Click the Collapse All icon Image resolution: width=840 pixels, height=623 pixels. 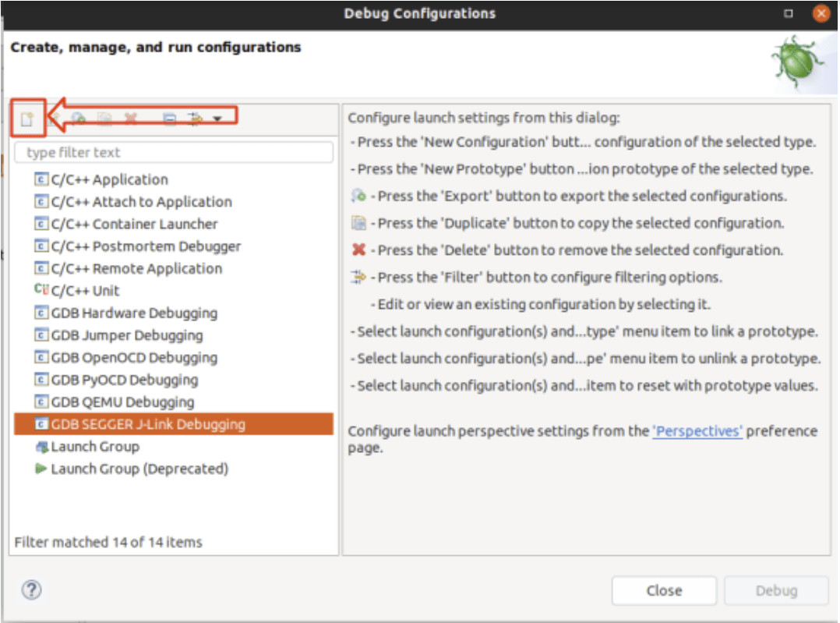pyautogui.click(x=170, y=118)
